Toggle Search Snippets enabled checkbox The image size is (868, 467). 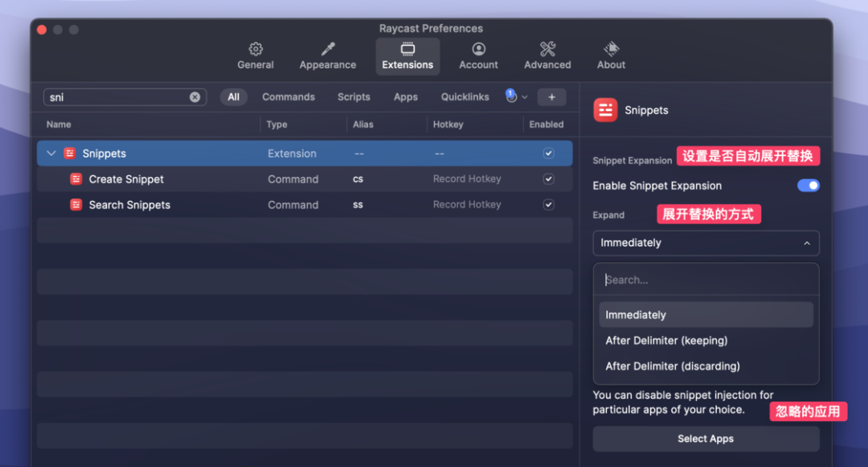pyautogui.click(x=549, y=205)
